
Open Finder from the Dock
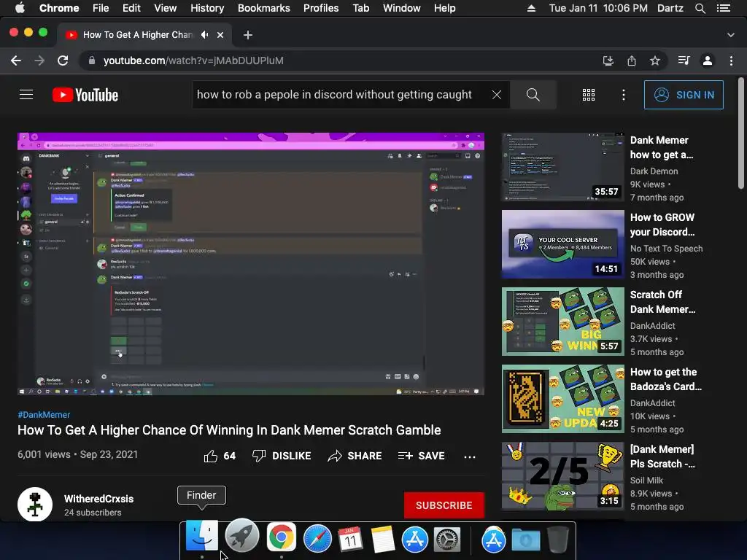pos(202,536)
